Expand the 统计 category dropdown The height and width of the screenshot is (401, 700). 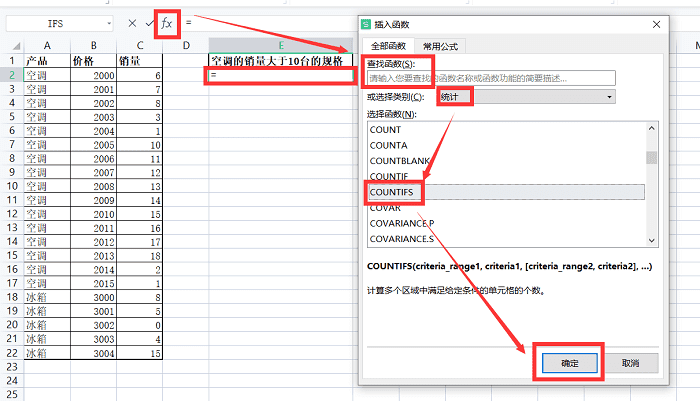pos(609,97)
